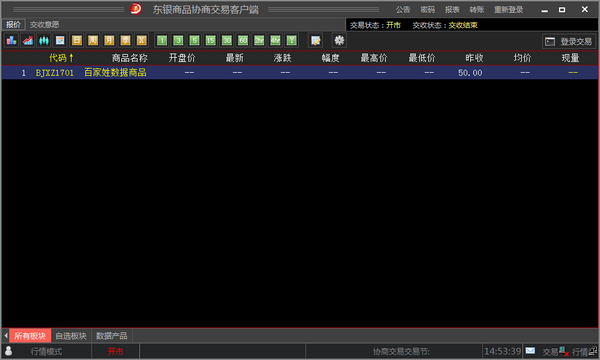Select the 百家姓数据商品 name cell

[x=115, y=73]
